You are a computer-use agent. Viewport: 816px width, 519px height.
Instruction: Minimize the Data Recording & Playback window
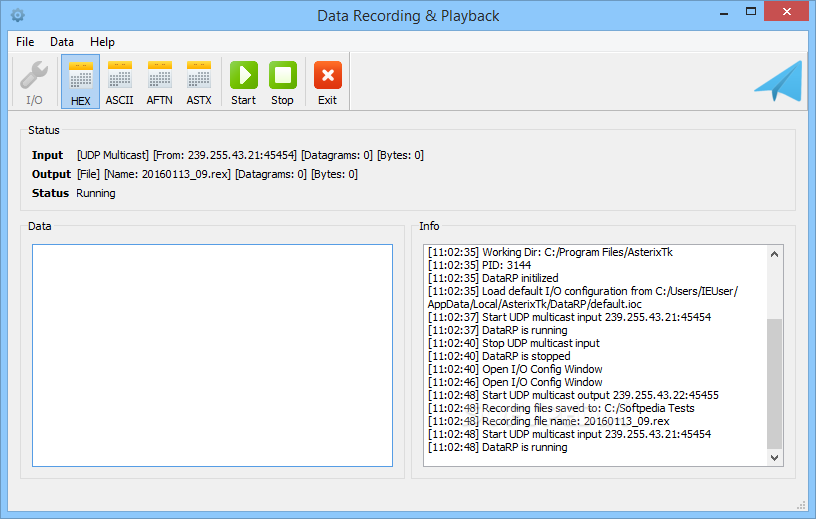[724, 12]
